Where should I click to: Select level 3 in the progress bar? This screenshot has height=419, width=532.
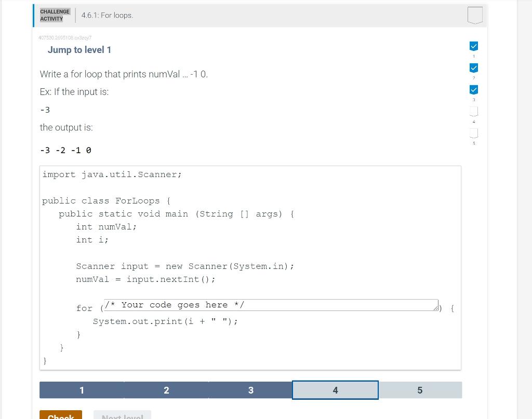tap(251, 390)
